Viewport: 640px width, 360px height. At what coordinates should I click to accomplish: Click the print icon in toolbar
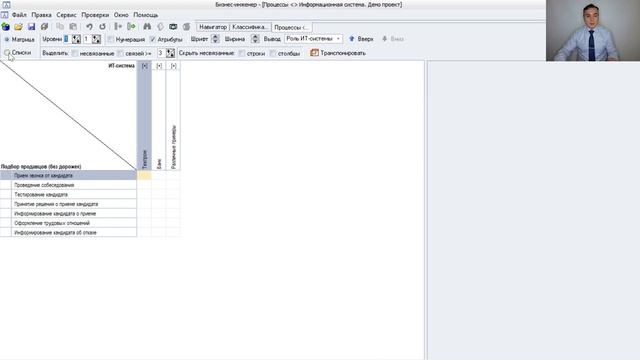click(x=44, y=27)
